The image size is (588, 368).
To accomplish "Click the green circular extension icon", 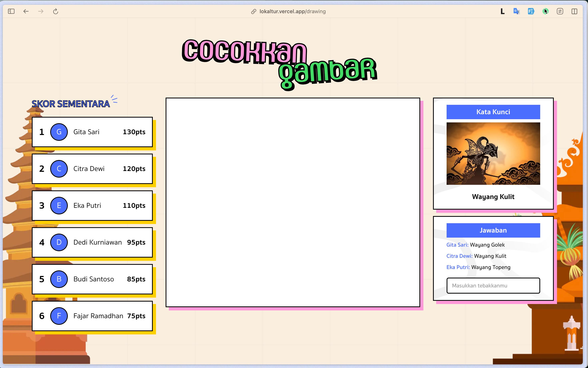I will [x=545, y=11].
